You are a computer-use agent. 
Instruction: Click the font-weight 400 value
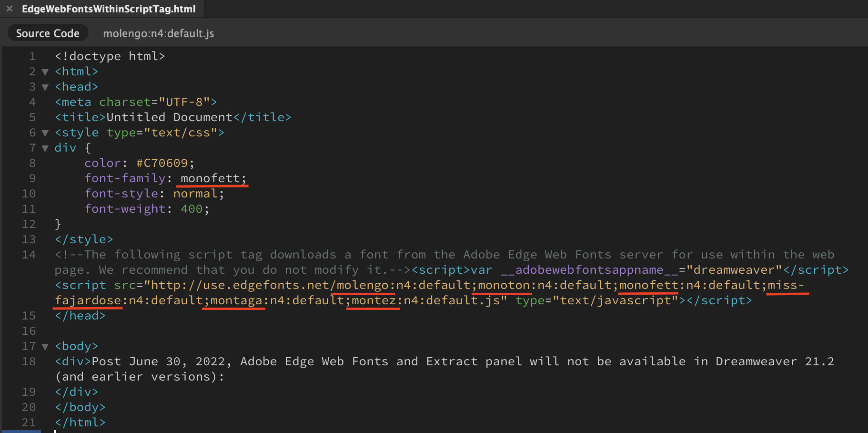point(192,209)
